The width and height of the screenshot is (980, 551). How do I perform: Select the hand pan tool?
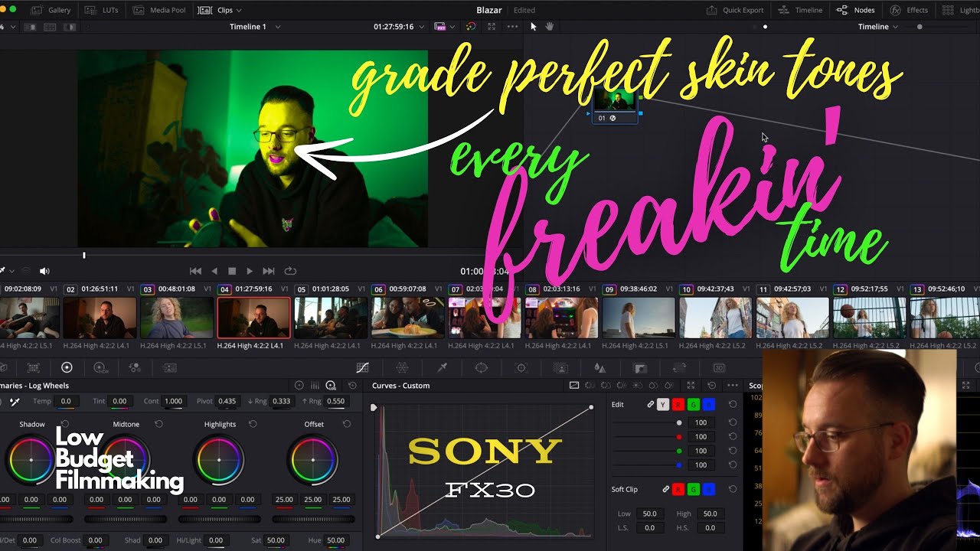point(549,27)
